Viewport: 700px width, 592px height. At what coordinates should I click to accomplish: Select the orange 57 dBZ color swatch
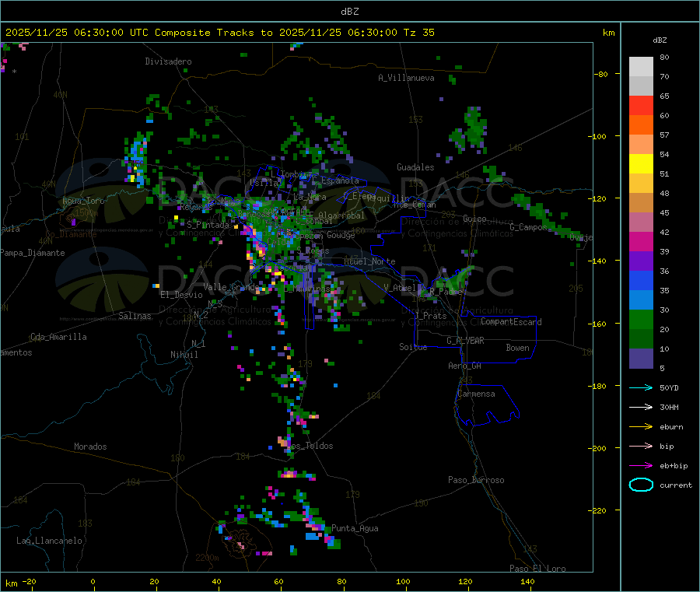[641, 125]
